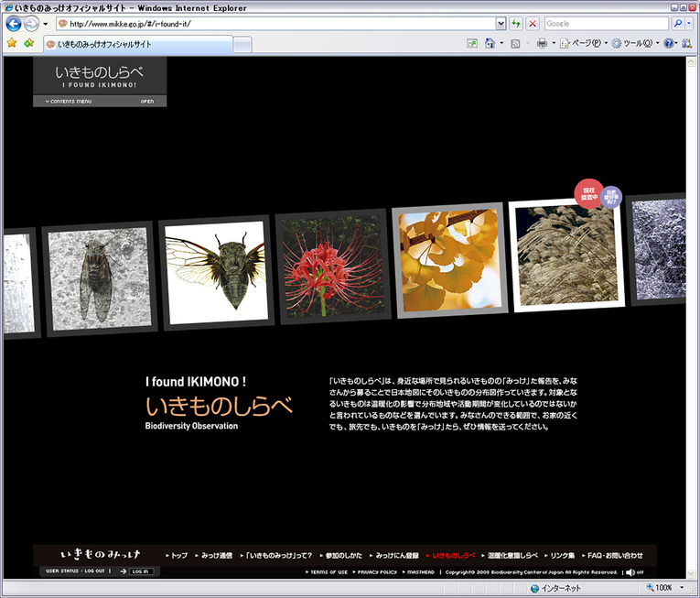Toggle site sound speaker off
Viewport: 700px width, 598px height.
click(x=632, y=572)
